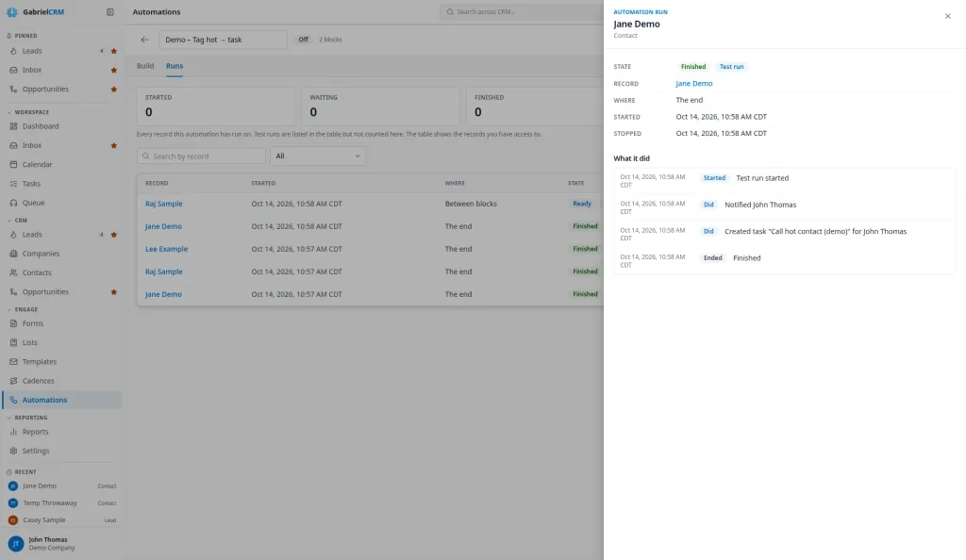Open Opportunities under CRM
This screenshot has width=966, height=560.
pyautogui.click(x=45, y=292)
